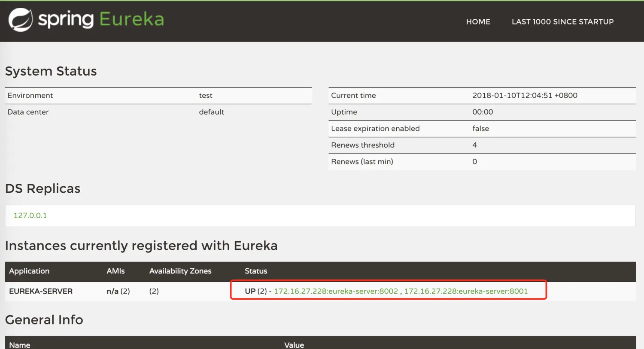Select the Lease expiration enabled label

[375, 128]
